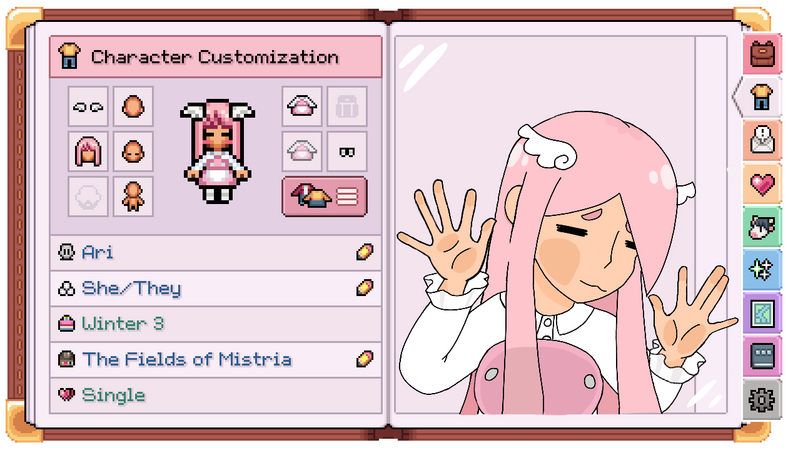Select the facial hair slot
This screenshot has width=788, height=450.
88,197
